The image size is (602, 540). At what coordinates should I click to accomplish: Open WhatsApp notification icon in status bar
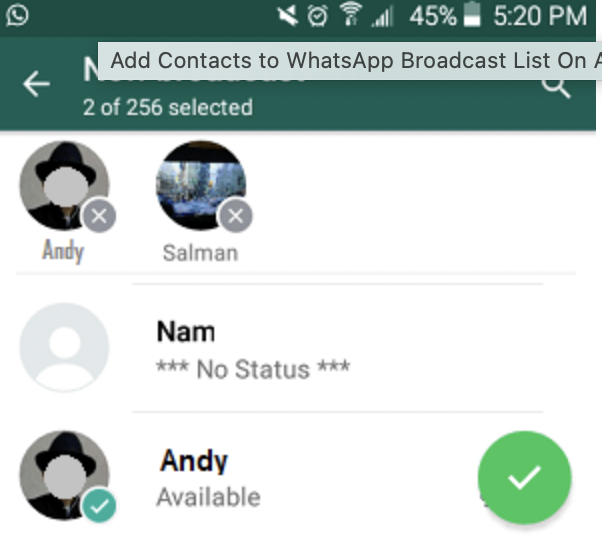(17, 16)
